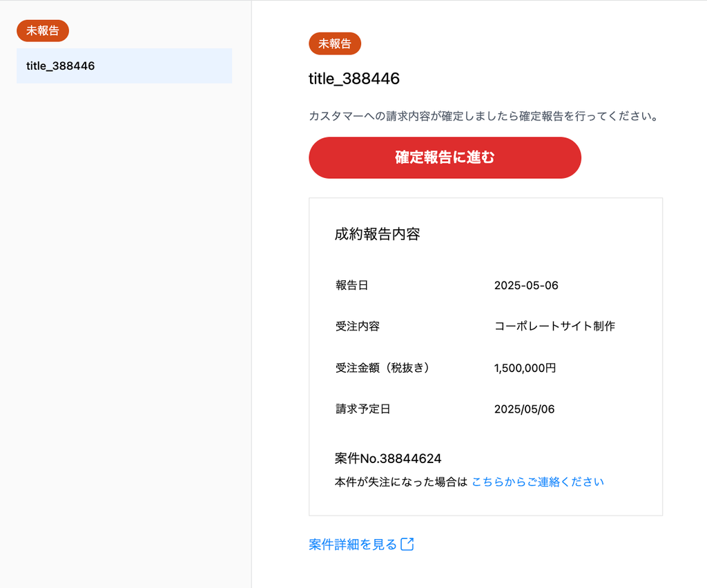
Task: Open the こちらからご連絡ください link
Action: (538, 482)
